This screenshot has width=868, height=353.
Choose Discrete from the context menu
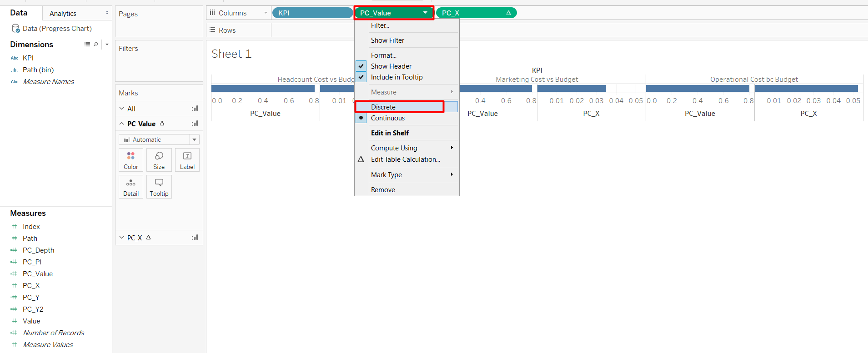pyautogui.click(x=383, y=107)
